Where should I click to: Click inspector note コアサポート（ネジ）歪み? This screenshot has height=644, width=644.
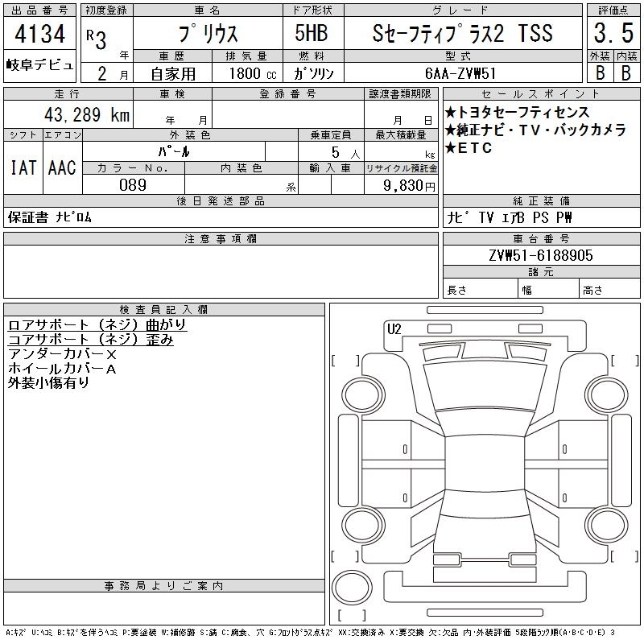pyautogui.click(x=90, y=339)
